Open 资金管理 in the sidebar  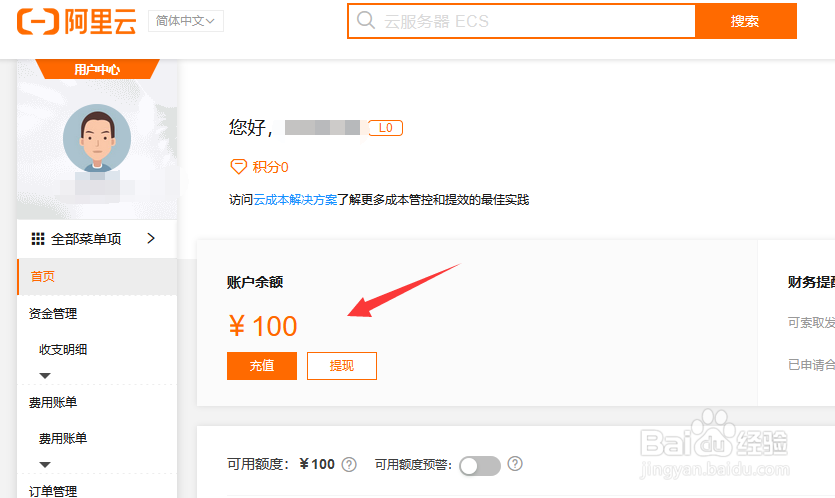(53, 314)
